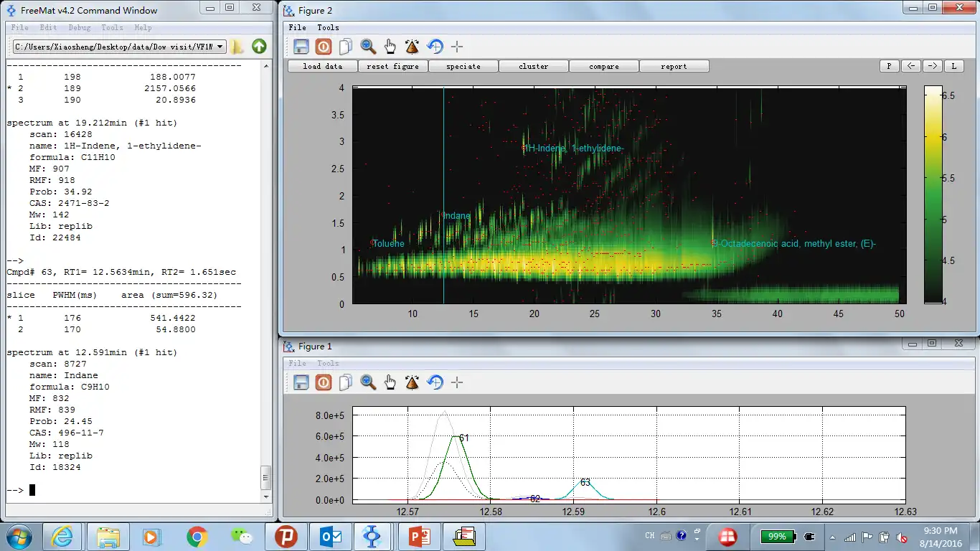The image size is (980, 551).
Task: Open Windows Media Player from the taskbar
Action: (x=153, y=537)
